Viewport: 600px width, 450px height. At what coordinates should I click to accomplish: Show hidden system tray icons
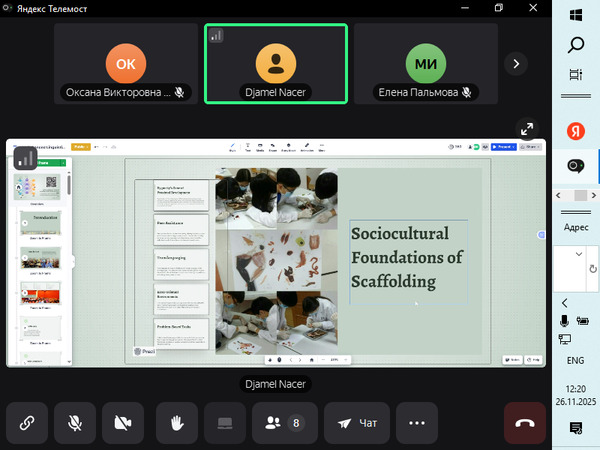pyautogui.click(x=565, y=303)
